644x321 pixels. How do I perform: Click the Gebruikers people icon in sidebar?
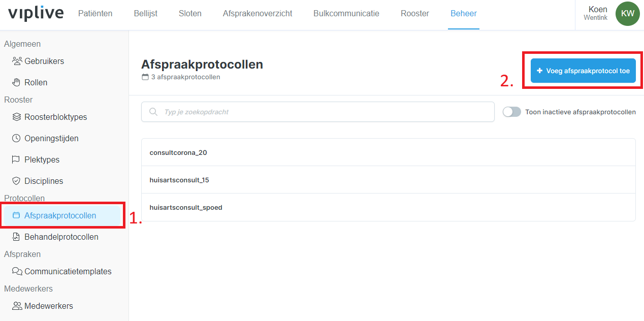[x=17, y=61]
